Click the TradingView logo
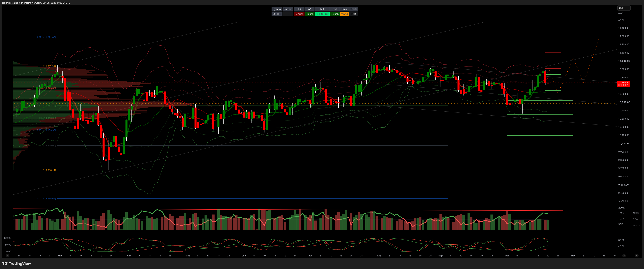The width and height of the screenshot is (644, 269). 17,264
